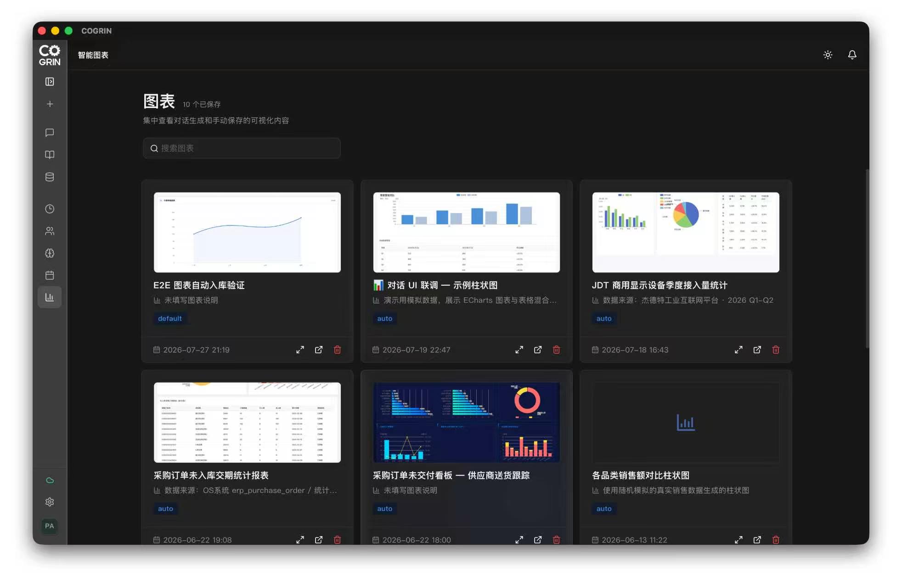The image size is (902, 588).
Task: Click 'auto' tag on 采购订单未入库交期统计报表 card
Action: pyautogui.click(x=165, y=509)
